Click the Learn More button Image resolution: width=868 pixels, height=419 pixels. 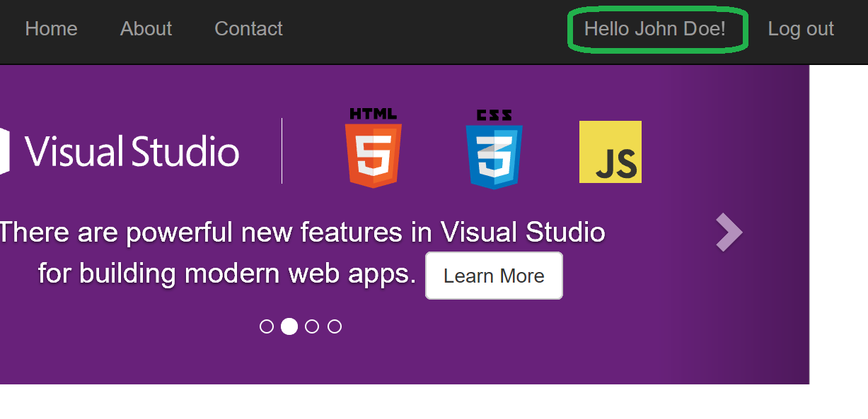point(493,276)
